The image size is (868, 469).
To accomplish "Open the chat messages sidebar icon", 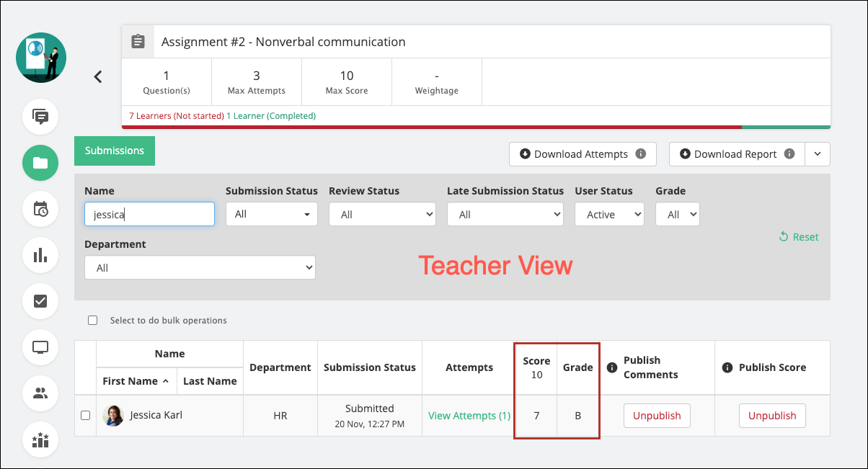I will point(40,117).
